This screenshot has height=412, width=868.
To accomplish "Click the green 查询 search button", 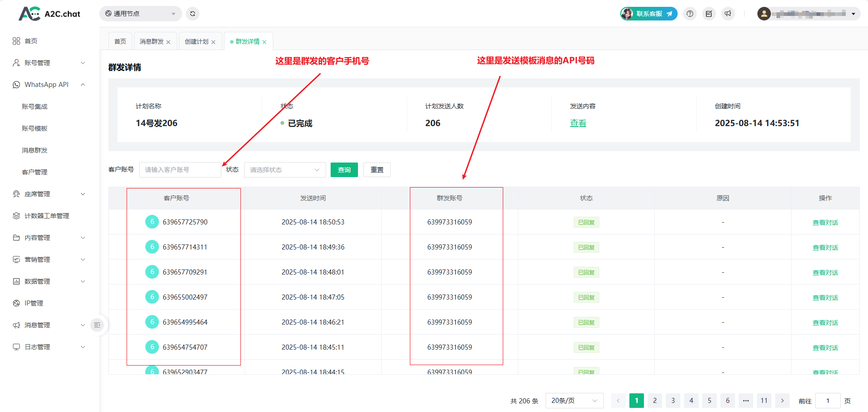I will 344,170.
